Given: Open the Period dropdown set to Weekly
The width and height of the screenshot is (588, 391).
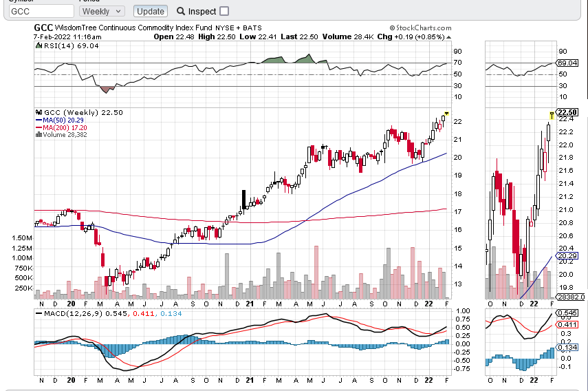Looking at the screenshot, I should pyautogui.click(x=102, y=11).
